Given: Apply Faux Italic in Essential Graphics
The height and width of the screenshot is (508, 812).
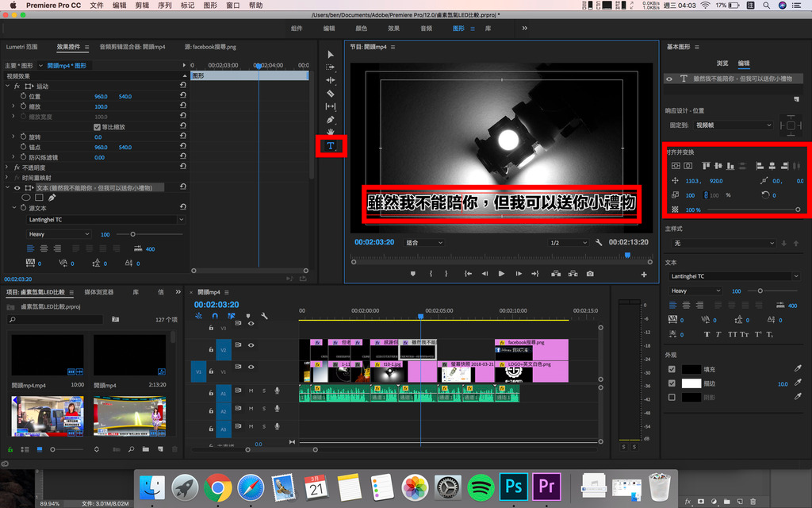Looking at the screenshot, I should (x=718, y=334).
